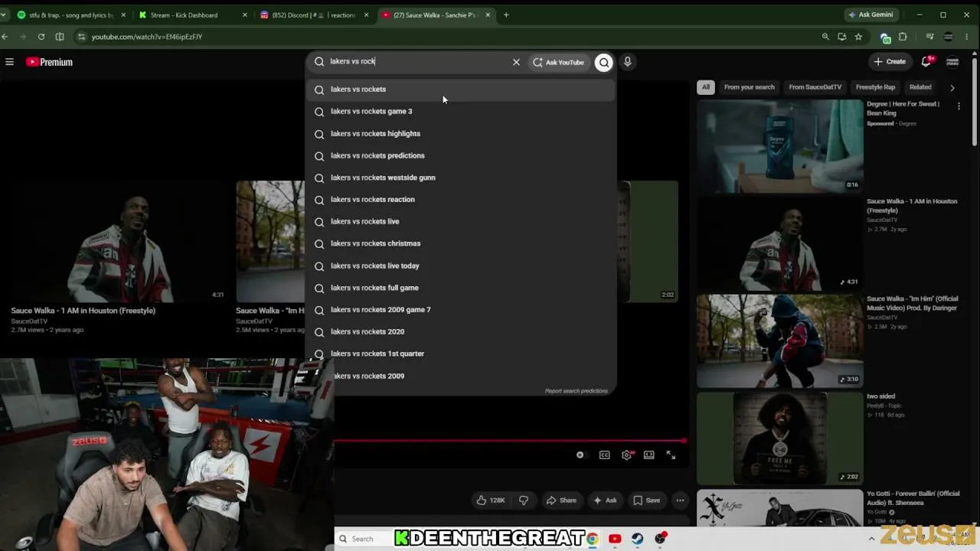Switch player to theater mode
Screen dimensions: 980x551
649,455
